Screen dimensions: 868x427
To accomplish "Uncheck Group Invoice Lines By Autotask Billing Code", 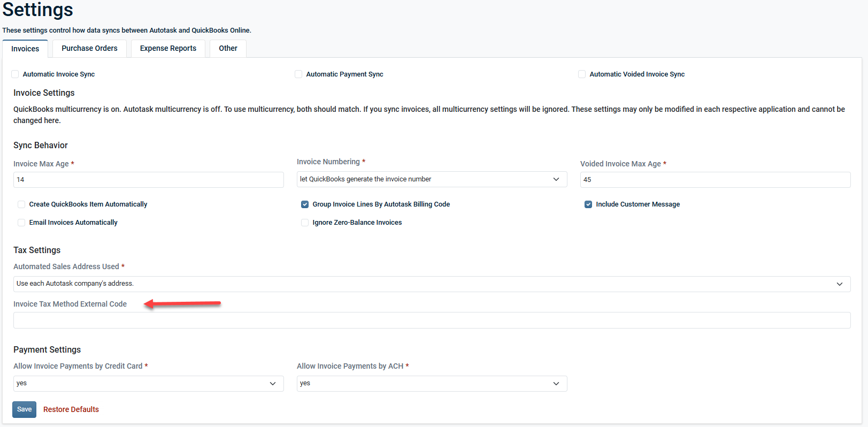I will coord(305,204).
